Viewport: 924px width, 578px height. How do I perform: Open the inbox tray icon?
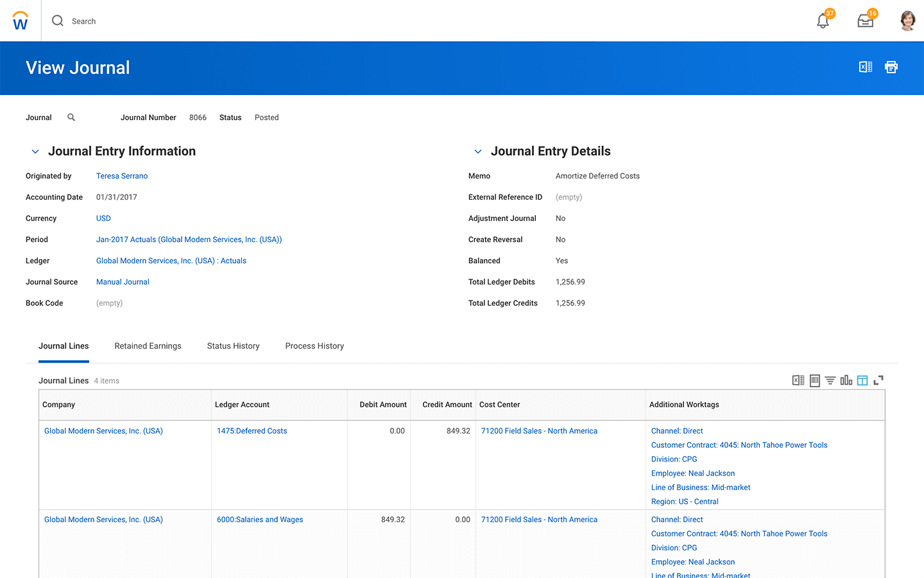click(x=865, y=21)
